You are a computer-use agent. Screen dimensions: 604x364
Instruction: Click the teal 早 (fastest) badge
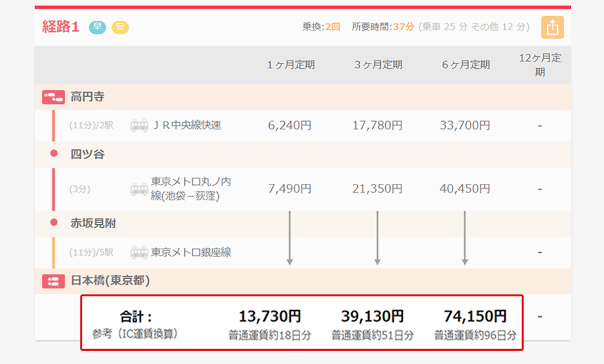click(97, 27)
